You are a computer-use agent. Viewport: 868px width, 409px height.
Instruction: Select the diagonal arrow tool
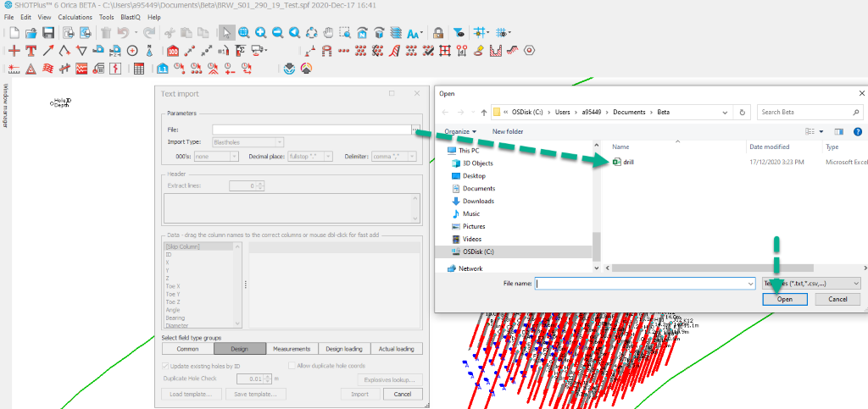48,51
